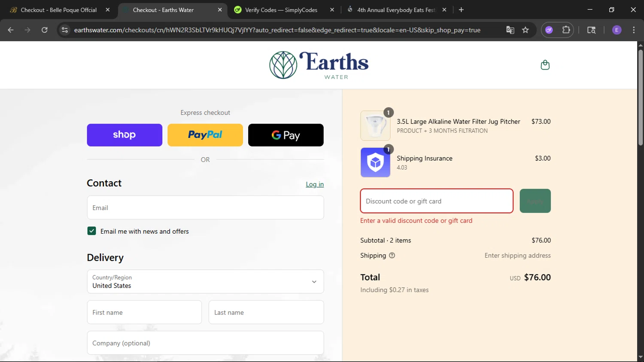Click the First name field

click(144, 312)
